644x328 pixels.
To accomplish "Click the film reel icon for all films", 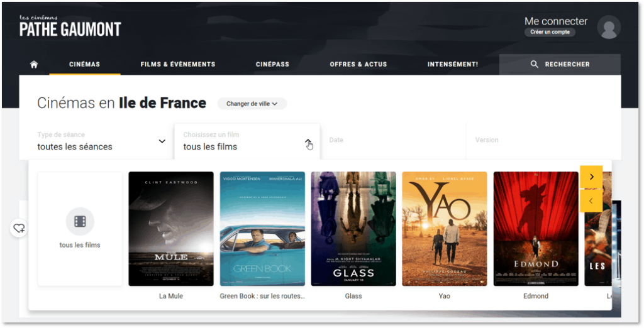I will (x=80, y=221).
